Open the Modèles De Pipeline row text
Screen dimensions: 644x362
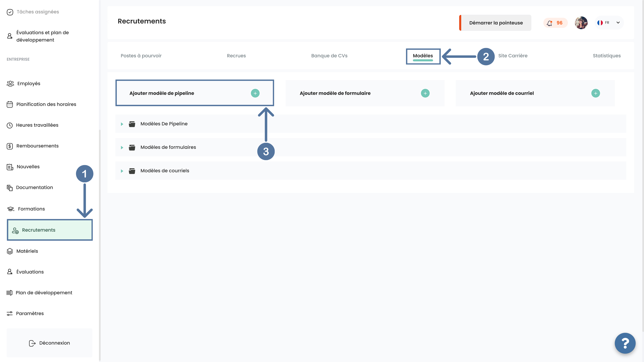click(x=164, y=124)
